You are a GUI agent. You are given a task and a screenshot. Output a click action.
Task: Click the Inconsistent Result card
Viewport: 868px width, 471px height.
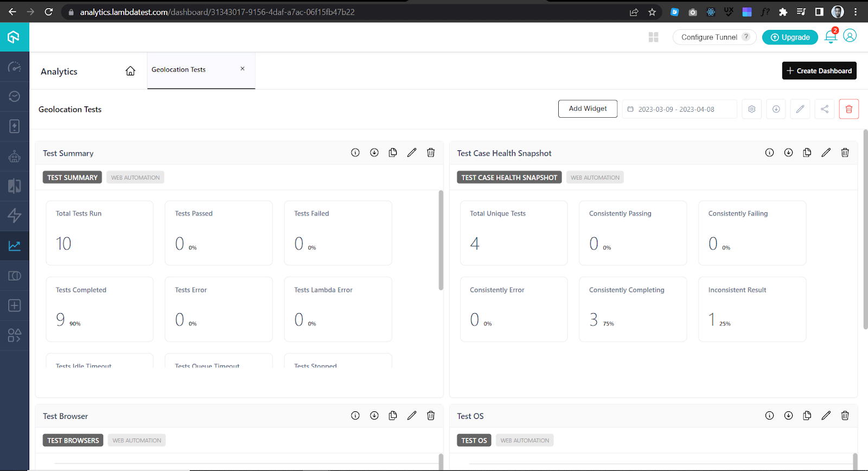pyautogui.click(x=752, y=309)
